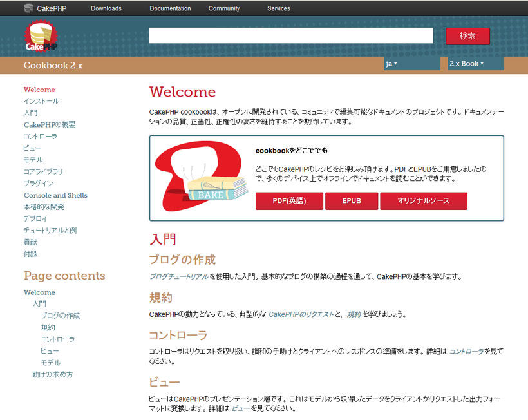This screenshot has height=420, width=528.
Task: Open ビュー in the top sidebar list
Action: [32, 148]
